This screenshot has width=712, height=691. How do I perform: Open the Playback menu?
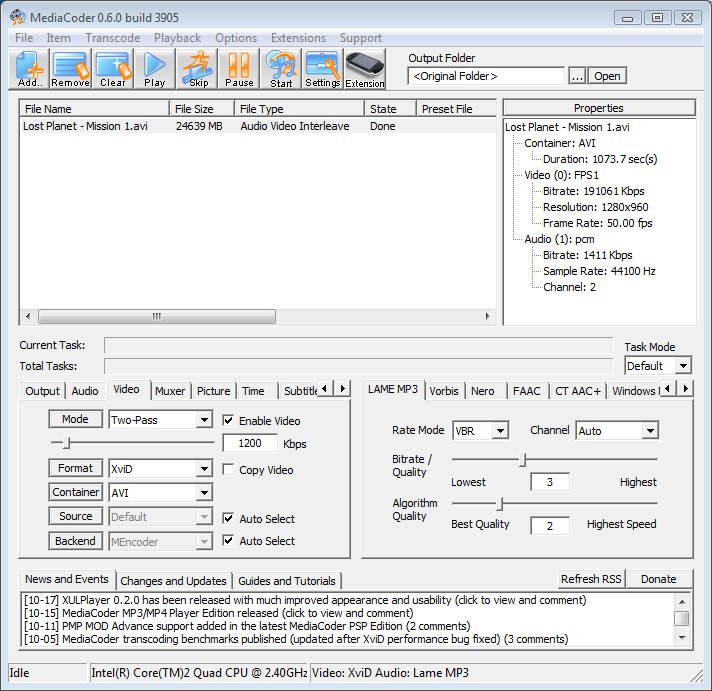click(x=177, y=38)
